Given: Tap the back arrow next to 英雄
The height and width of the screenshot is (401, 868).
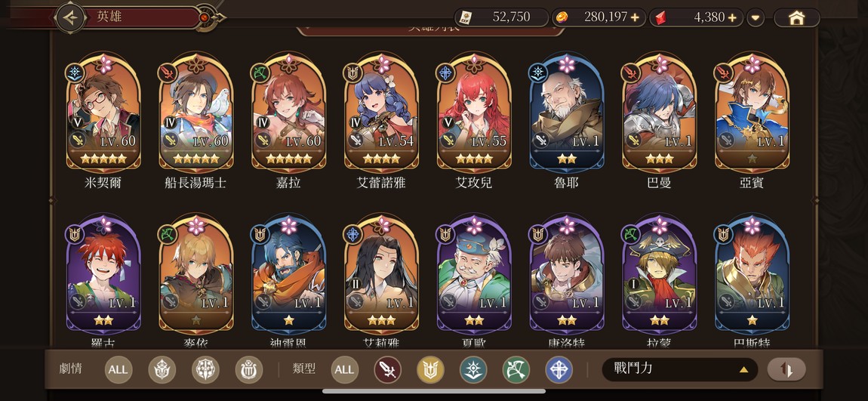Looking at the screenshot, I should tap(70, 17).
